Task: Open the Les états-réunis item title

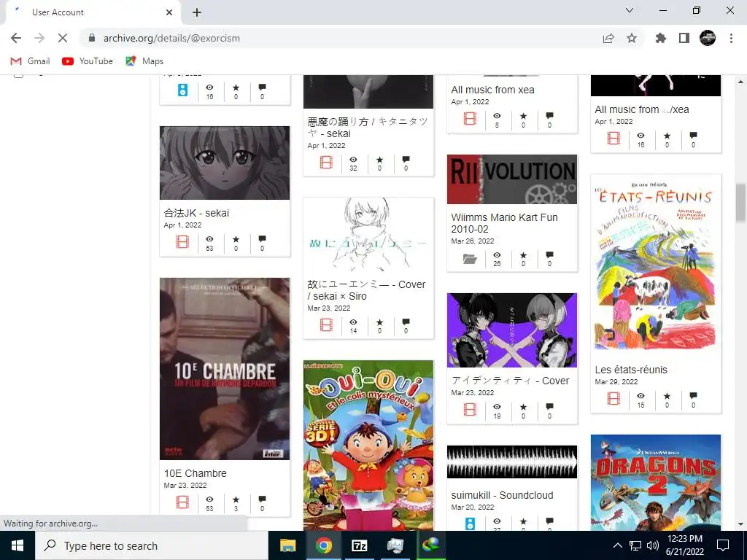Action: click(631, 370)
